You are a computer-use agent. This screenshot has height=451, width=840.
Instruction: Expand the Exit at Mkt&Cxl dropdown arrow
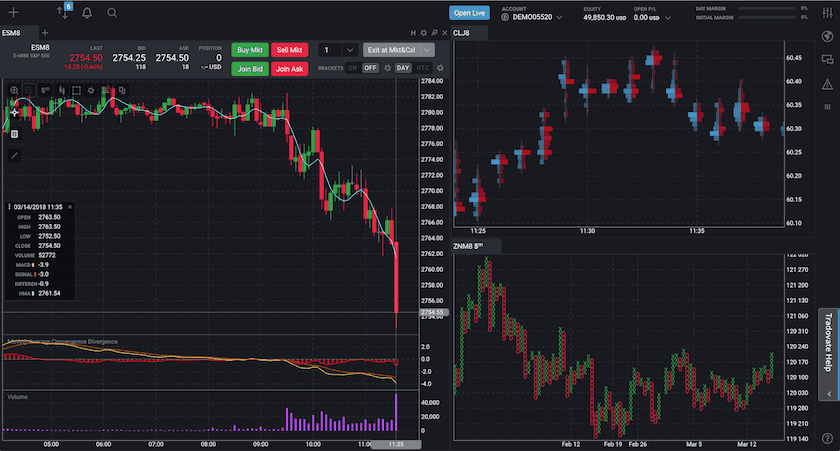coord(428,49)
